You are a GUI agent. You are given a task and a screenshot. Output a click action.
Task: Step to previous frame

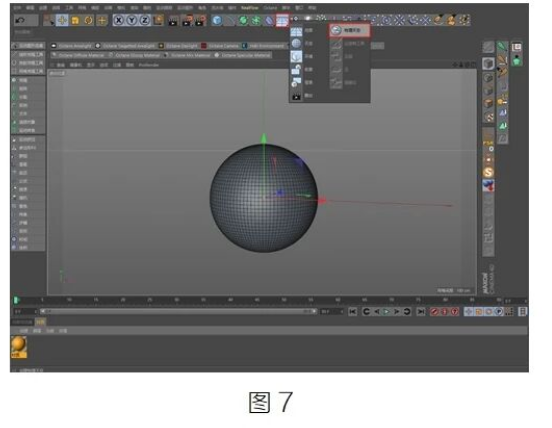377,311
